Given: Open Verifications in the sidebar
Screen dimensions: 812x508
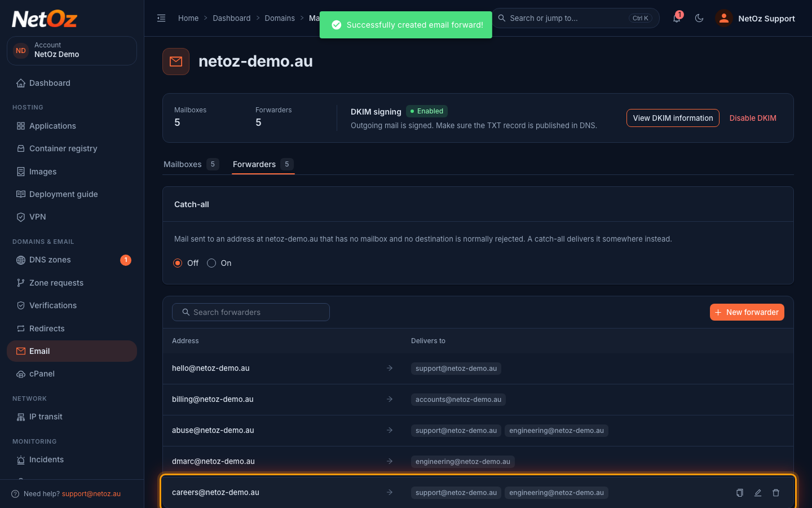Looking at the screenshot, I should coord(72,305).
